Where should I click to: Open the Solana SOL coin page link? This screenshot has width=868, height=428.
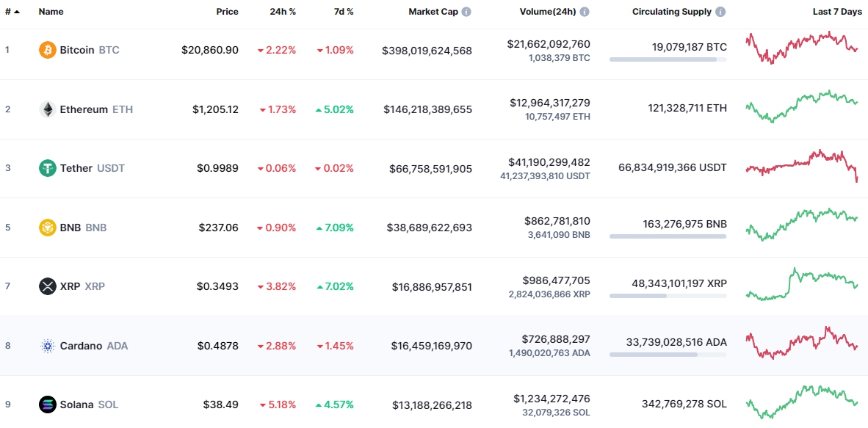[89, 405]
